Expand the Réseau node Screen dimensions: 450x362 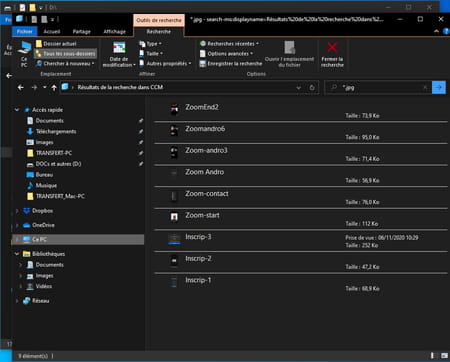[17, 301]
